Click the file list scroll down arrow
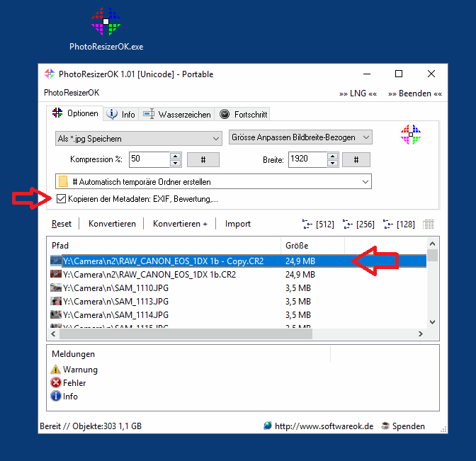 (x=433, y=322)
